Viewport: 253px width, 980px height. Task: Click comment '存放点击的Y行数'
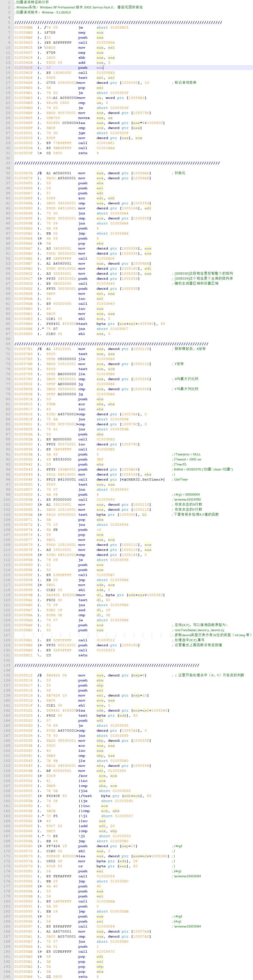tap(188, 509)
